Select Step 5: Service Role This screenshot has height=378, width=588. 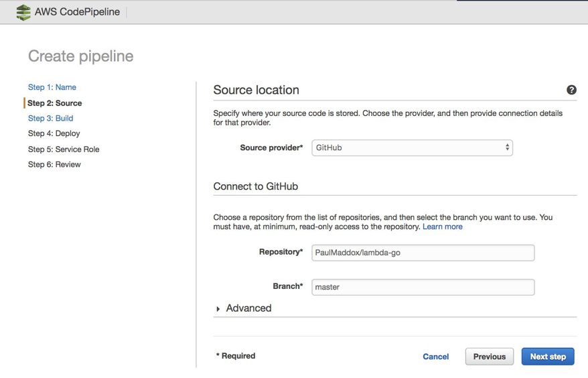click(x=64, y=149)
